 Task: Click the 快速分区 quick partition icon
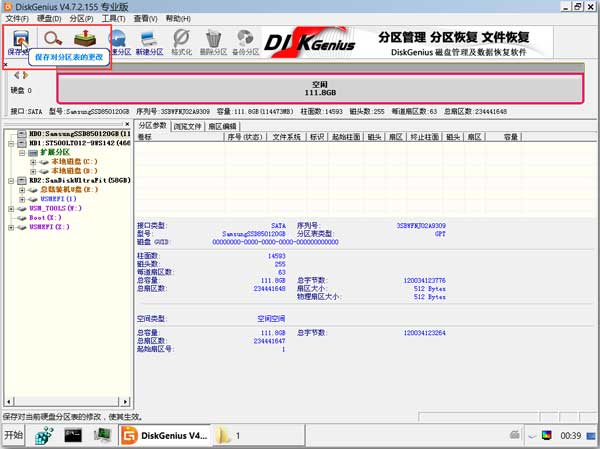tap(119, 42)
